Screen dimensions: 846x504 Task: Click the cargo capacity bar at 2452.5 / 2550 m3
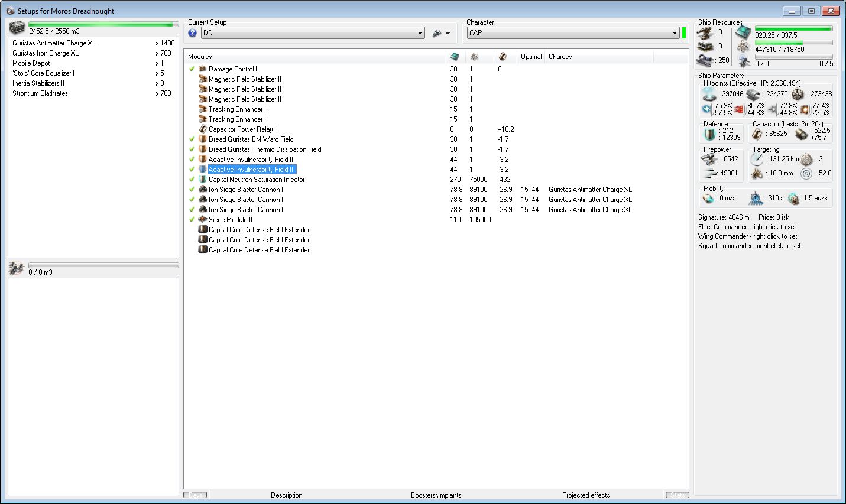(x=103, y=25)
